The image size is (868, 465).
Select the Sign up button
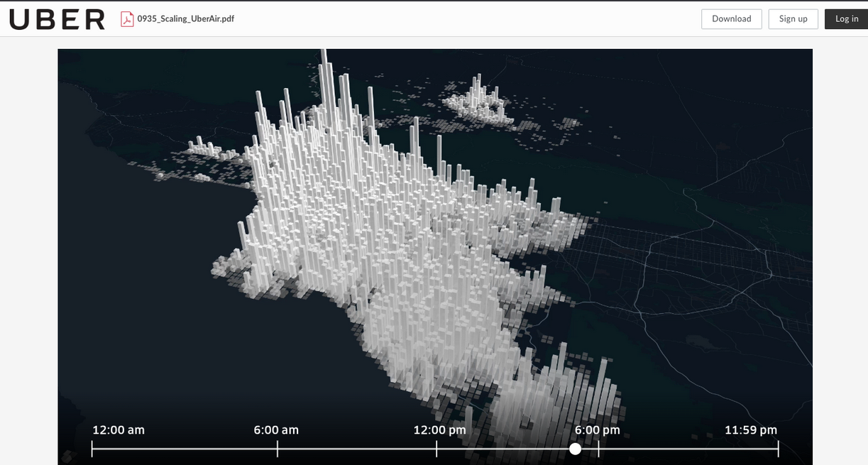coord(793,19)
